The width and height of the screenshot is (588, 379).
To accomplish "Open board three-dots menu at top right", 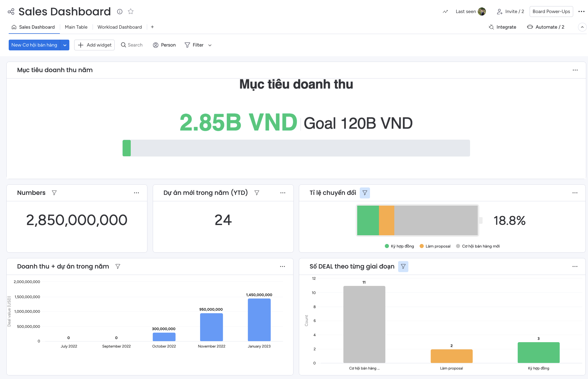I will pos(581,12).
